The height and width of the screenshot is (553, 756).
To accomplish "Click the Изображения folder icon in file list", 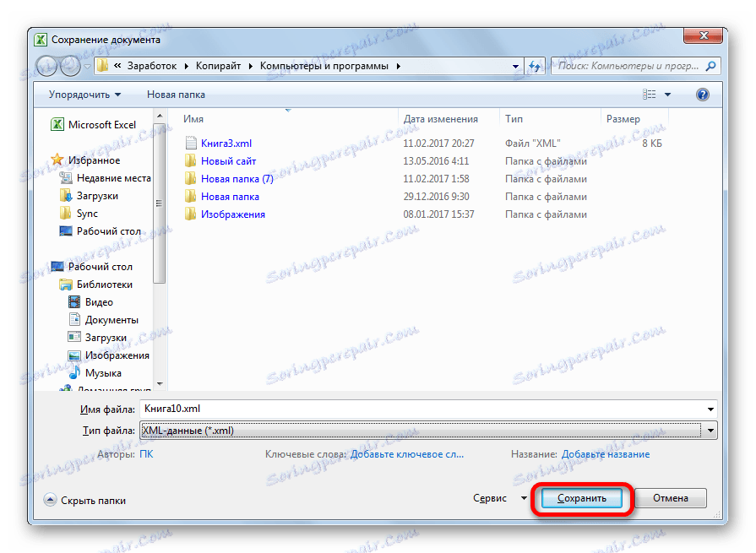I will [190, 214].
